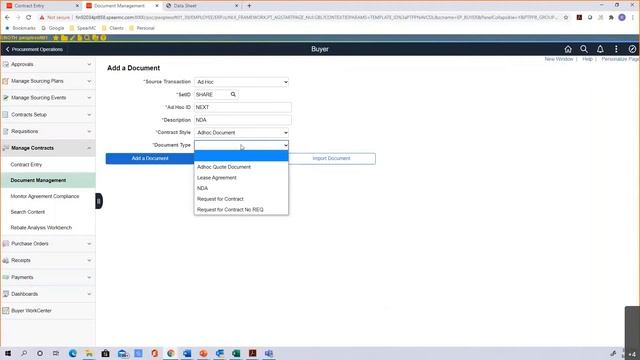The image size is (640, 360).
Task: Focus the Description field
Action: tap(242, 120)
